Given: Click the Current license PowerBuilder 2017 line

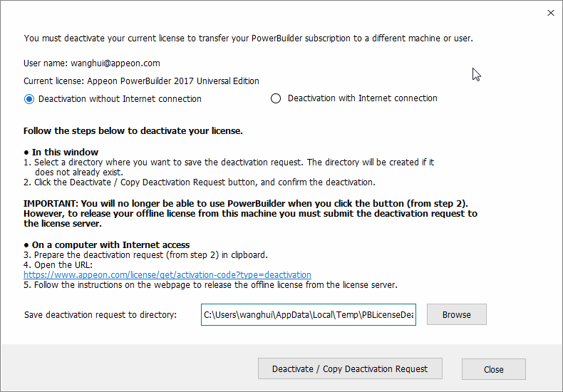Looking at the screenshot, I should point(141,81).
